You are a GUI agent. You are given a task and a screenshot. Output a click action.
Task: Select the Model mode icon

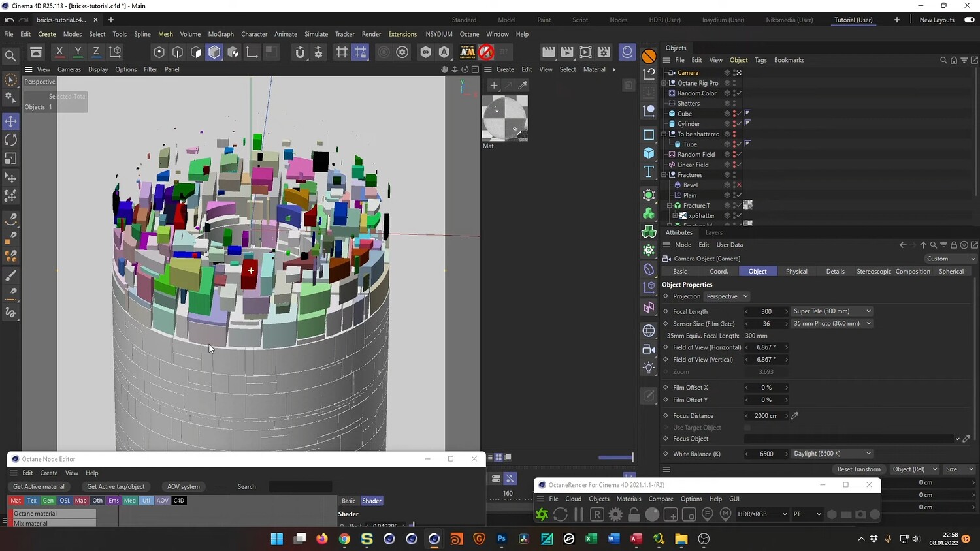[214, 52]
